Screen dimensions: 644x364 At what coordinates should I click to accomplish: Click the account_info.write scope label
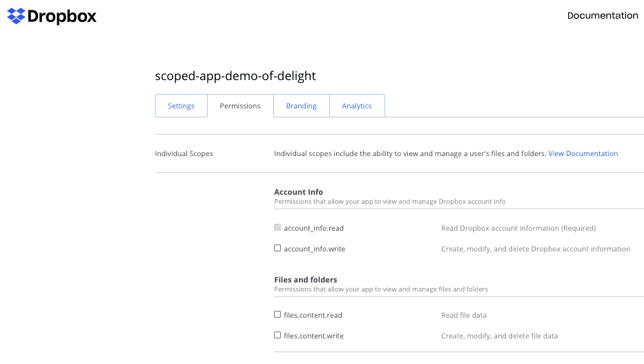(x=315, y=249)
